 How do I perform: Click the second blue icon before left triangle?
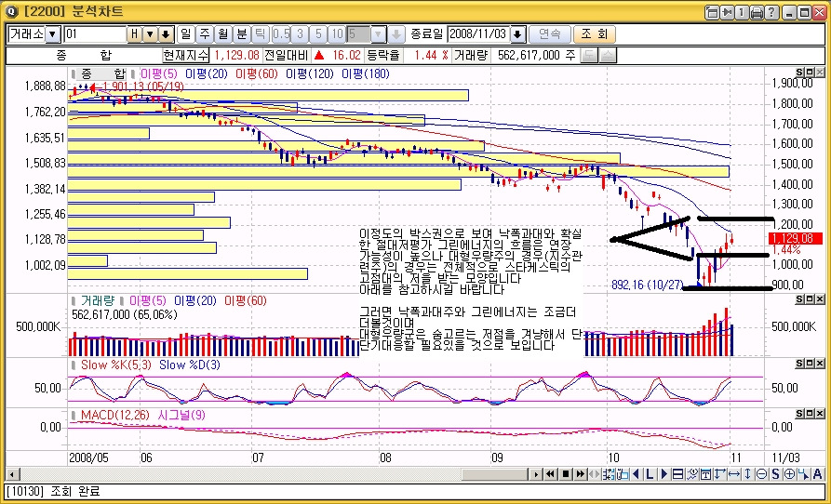[622, 474]
